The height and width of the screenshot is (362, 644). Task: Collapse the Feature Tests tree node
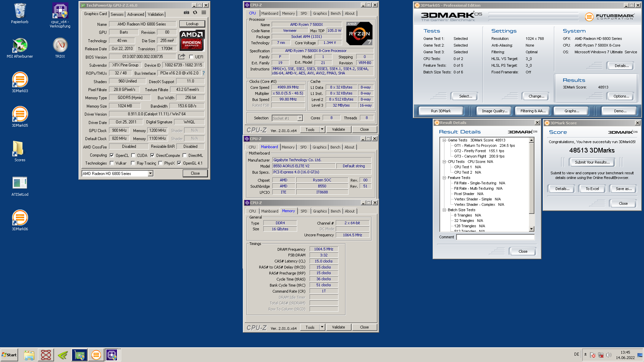coord(444,178)
